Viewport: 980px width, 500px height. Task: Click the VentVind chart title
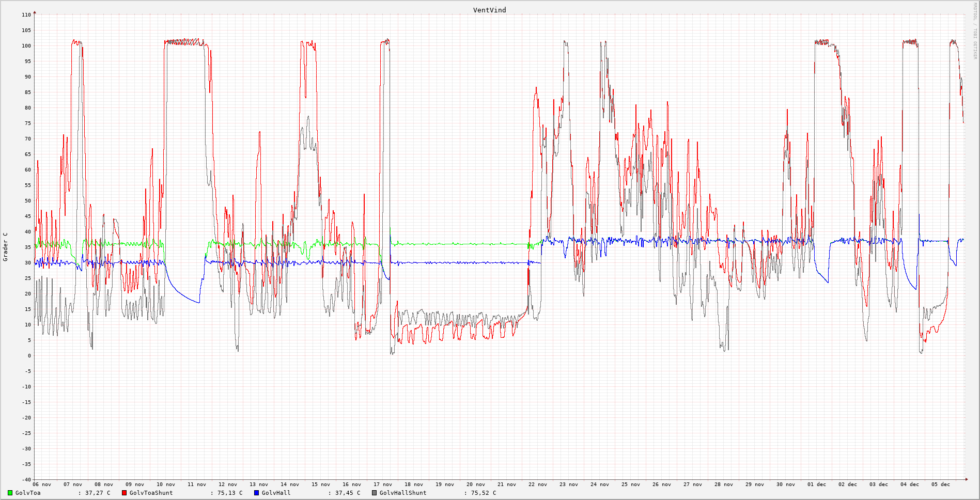489,10
